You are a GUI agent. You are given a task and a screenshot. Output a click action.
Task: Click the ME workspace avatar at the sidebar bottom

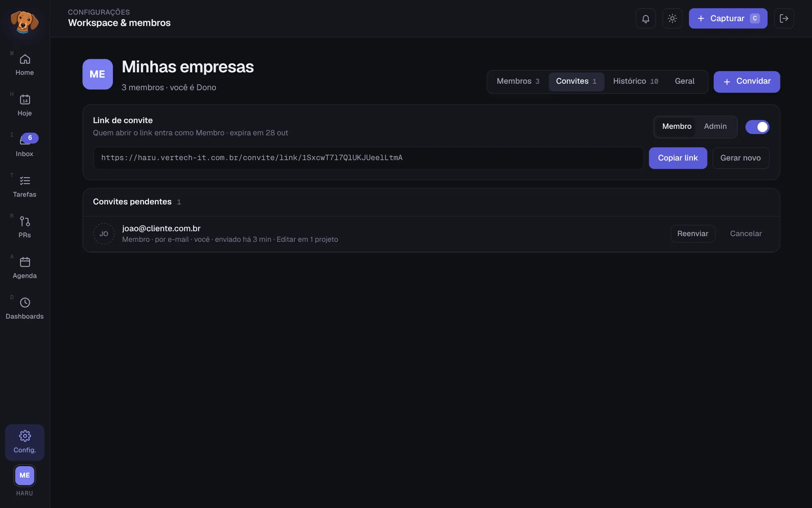pos(25,475)
